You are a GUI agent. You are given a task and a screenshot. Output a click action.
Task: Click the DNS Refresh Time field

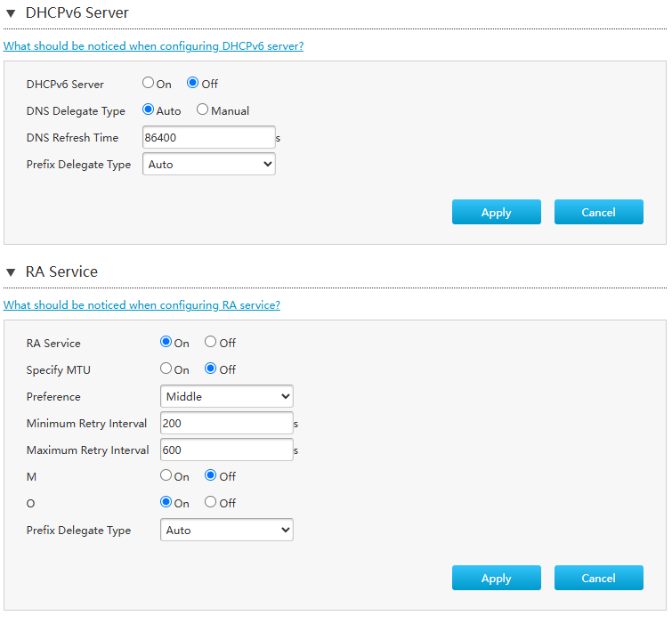pyautogui.click(x=209, y=138)
